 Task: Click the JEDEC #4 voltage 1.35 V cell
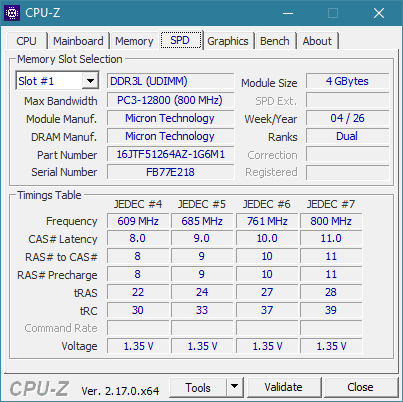point(138,346)
